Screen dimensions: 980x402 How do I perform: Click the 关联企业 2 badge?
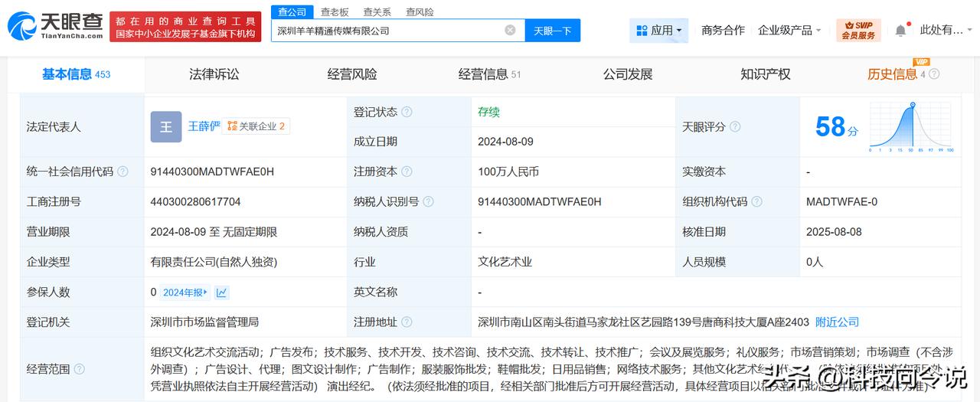pyautogui.click(x=256, y=126)
